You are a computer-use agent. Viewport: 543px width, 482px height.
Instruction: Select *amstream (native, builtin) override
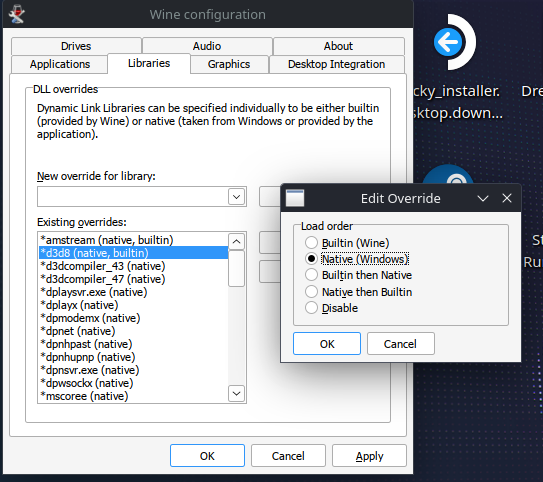133,240
